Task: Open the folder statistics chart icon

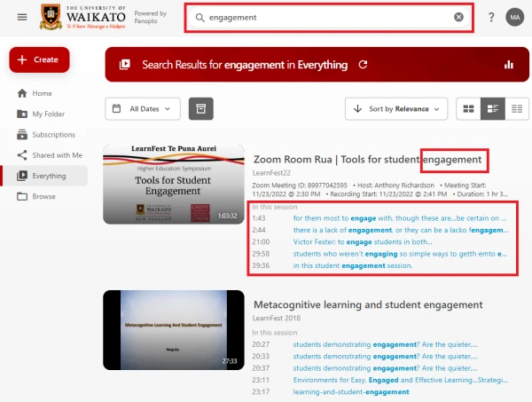Action: point(509,65)
